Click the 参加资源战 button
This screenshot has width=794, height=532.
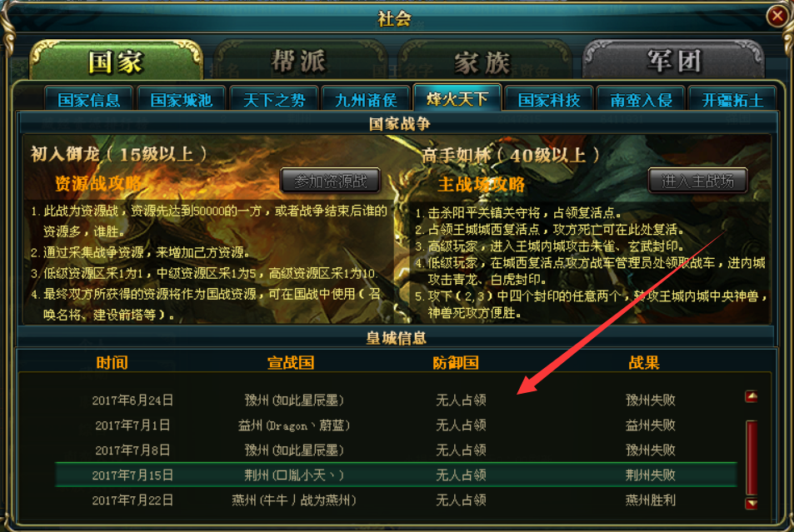coord(330,181)
